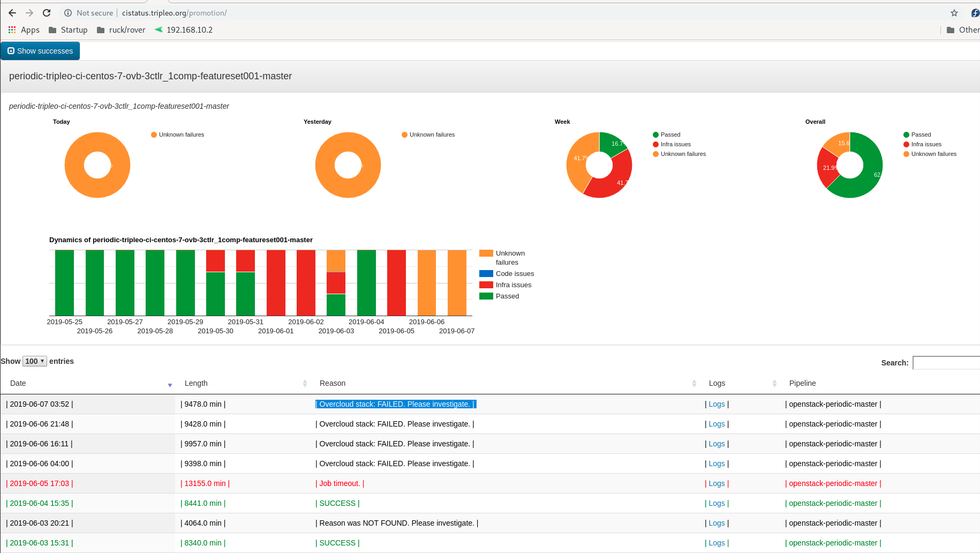Sort table by Length column
The width and height of the screenshot is (980, 553).
(196, 383)
